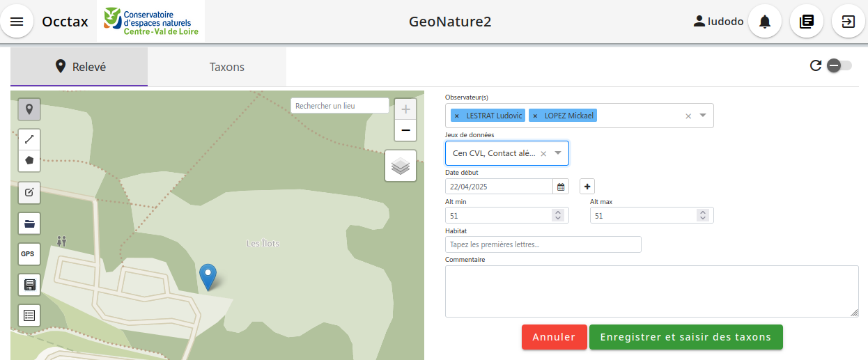Open the hamburger main menu
This screenshot has height=360, width=868.
(x=17, y=22)
